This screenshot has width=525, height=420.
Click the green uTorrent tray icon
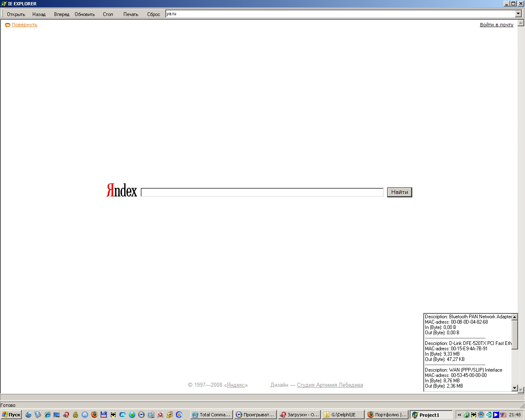coord(466,415)
